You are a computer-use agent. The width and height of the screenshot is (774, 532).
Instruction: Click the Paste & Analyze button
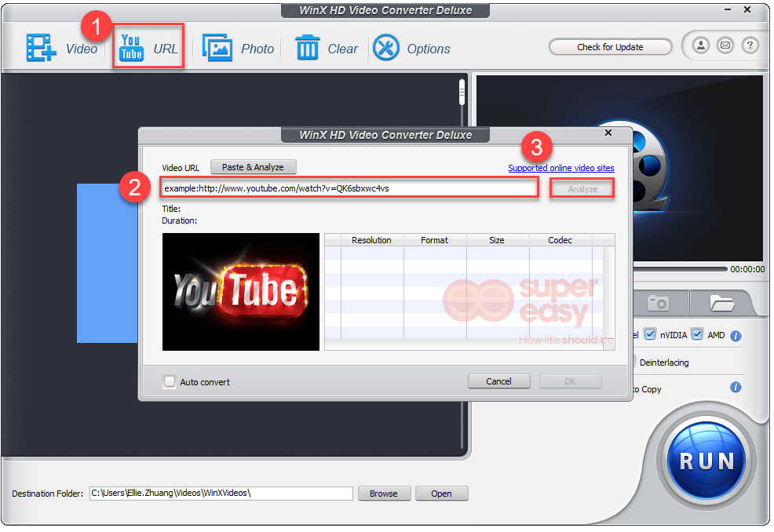tap(254, 167)
